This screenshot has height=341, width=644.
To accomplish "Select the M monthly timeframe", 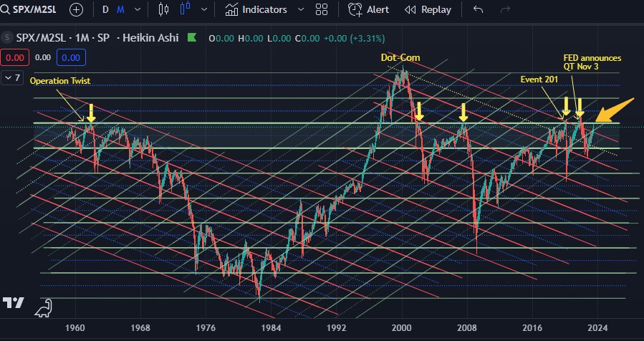I will tap(120, 9).
